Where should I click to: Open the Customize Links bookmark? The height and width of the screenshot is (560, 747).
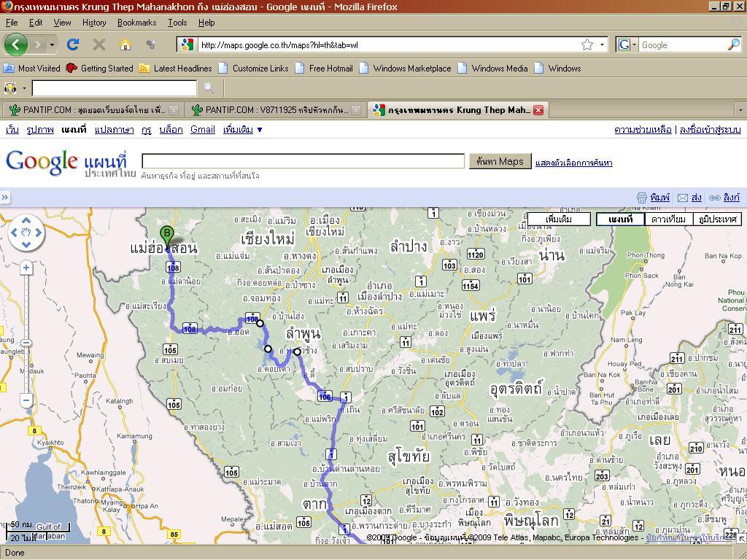253,68
